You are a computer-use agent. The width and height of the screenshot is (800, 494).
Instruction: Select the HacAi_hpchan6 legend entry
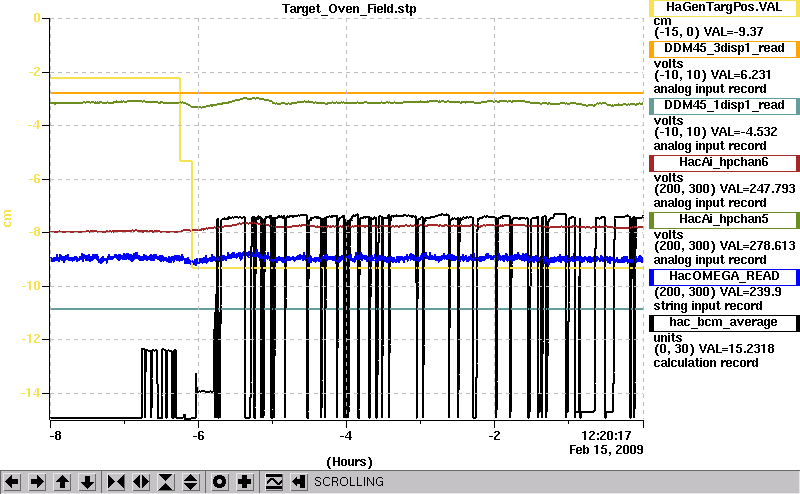point(724,163)
